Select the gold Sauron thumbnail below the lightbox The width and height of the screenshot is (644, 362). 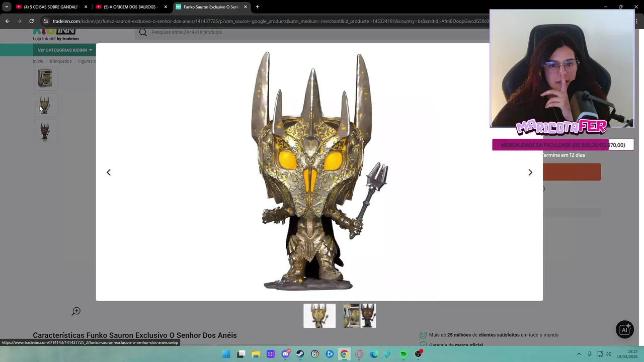point(319,316)
